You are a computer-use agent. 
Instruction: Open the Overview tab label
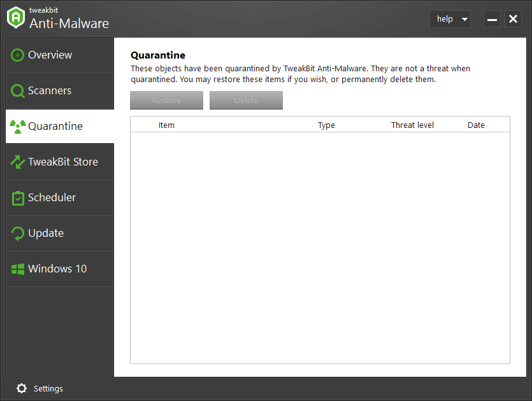click(50, 55)
